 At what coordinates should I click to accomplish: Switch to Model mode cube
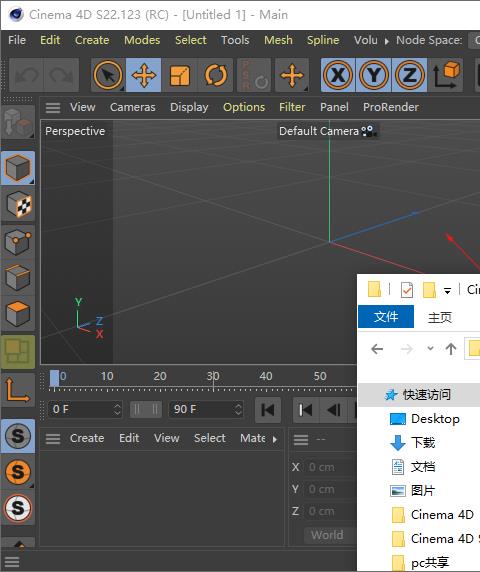click(18, 168)
